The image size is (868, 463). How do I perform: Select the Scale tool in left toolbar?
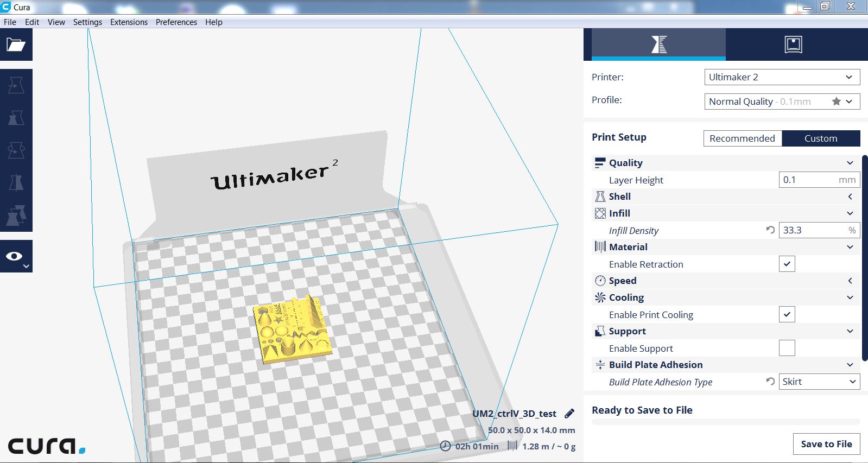16,118
